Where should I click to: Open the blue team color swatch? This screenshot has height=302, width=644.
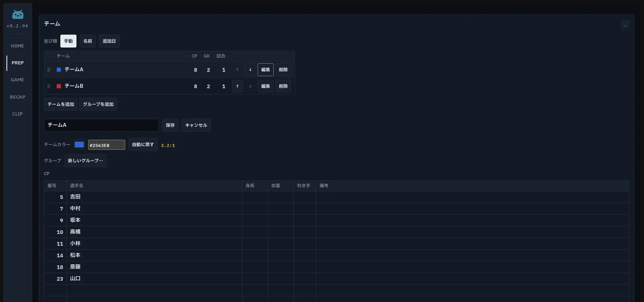coord(79,145)
